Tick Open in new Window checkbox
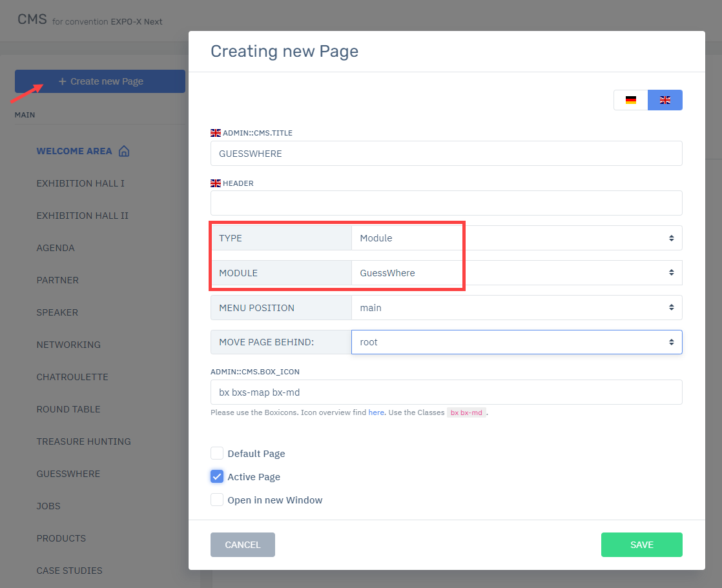Viewport: 722px width, 588px height. tap(217, 500)
